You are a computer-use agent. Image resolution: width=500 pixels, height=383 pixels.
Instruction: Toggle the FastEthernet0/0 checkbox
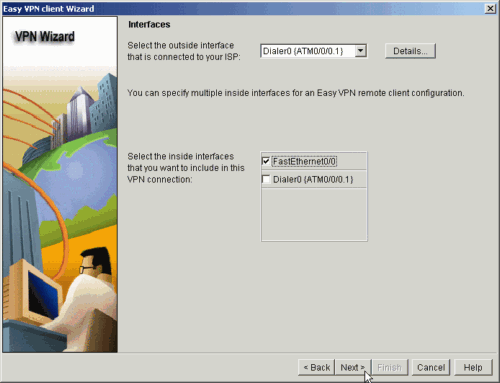pos(266,161)
